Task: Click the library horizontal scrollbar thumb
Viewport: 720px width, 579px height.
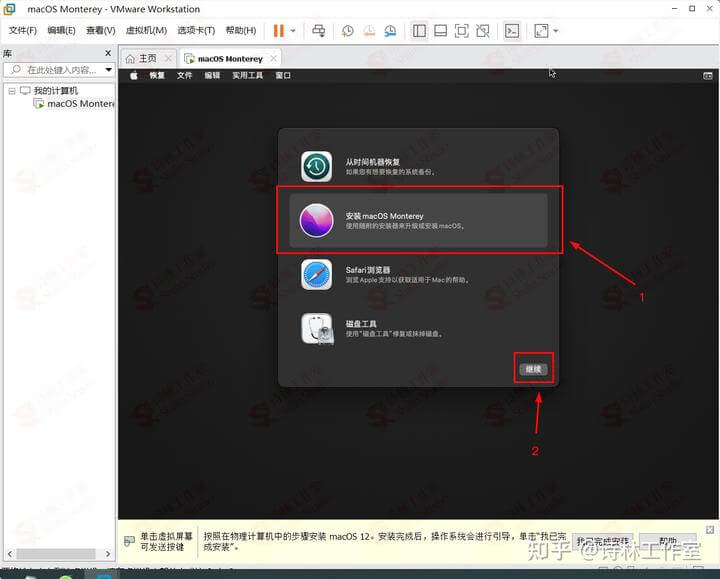Action: [x=56, y=554]
